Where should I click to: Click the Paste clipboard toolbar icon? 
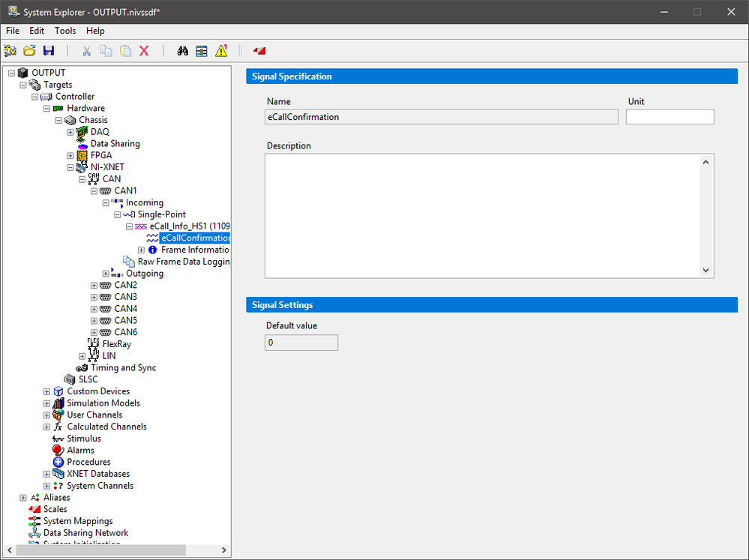tap(126, 51)
